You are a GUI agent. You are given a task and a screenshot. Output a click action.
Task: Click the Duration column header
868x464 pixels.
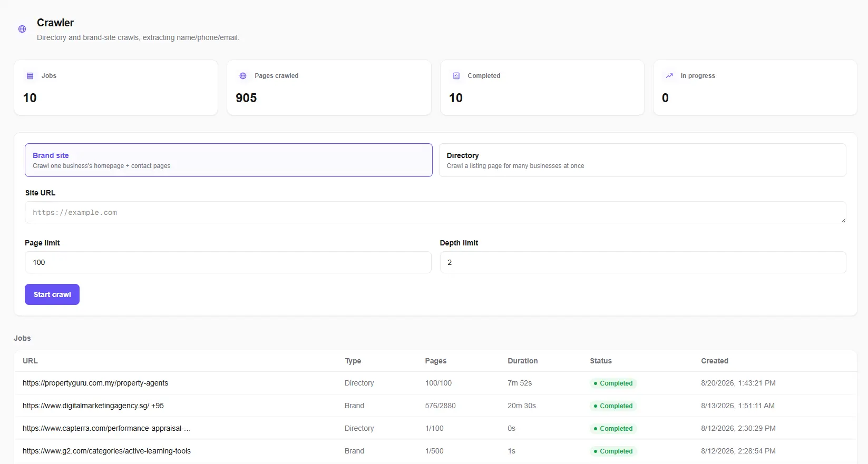pos(523,361)
